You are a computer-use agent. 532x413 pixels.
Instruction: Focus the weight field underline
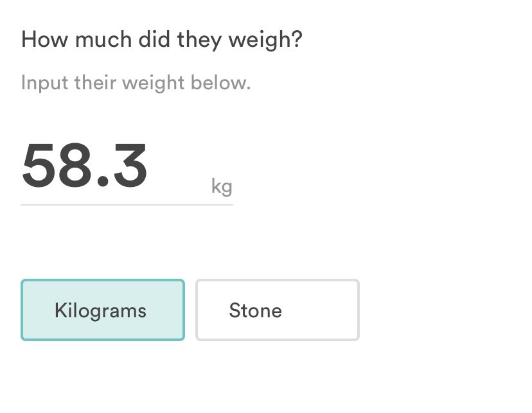point(127,205)
